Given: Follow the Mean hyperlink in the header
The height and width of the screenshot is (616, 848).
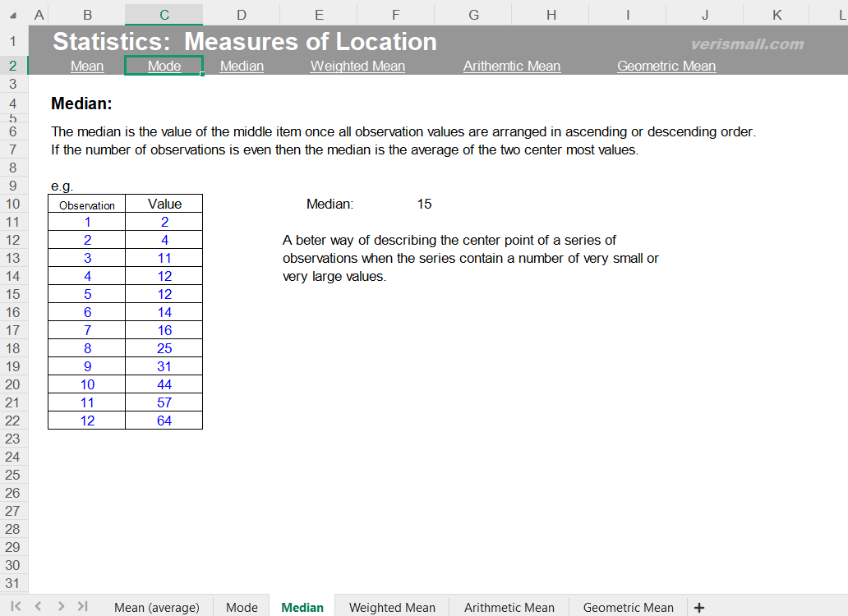Looking at the screenshot, I should coord(87,66).
